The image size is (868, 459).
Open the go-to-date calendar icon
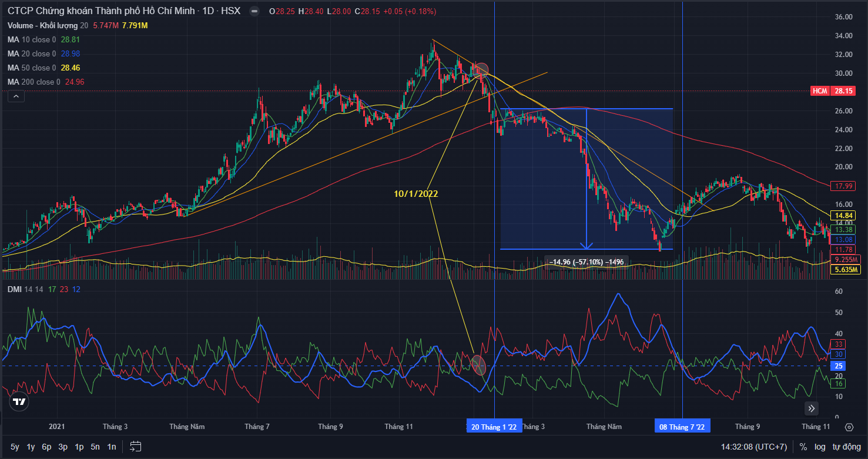pos(136,446)
